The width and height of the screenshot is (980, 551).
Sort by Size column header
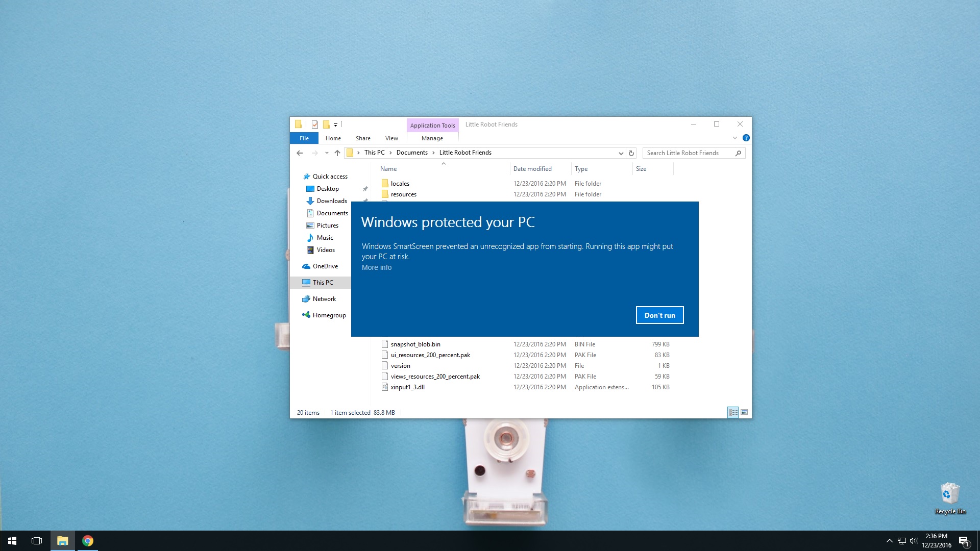pos(653,169)
